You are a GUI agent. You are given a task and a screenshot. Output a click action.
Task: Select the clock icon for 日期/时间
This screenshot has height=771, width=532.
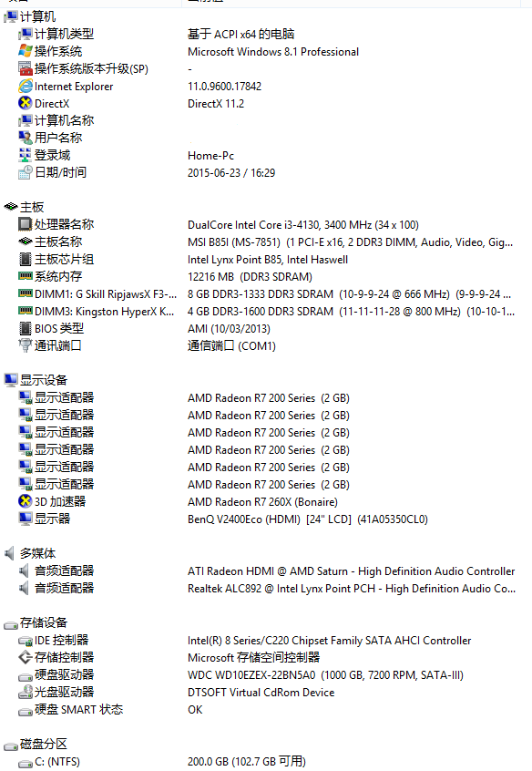click(26, 172)
